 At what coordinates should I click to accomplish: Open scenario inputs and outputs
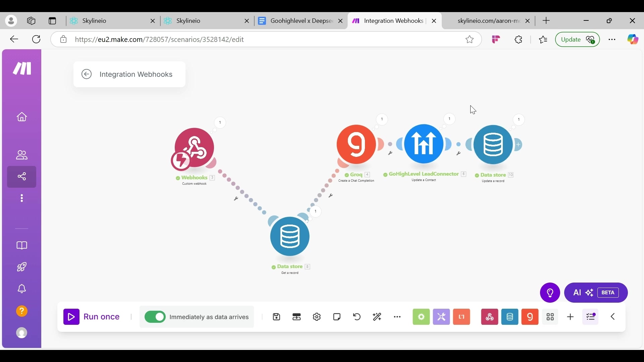click(297, 317)
